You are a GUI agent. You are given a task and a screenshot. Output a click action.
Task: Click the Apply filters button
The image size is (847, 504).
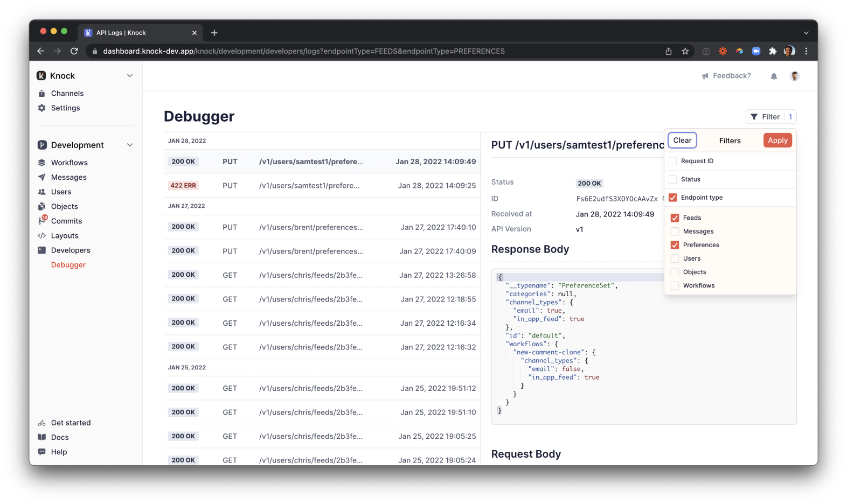(x=777, y=141)
